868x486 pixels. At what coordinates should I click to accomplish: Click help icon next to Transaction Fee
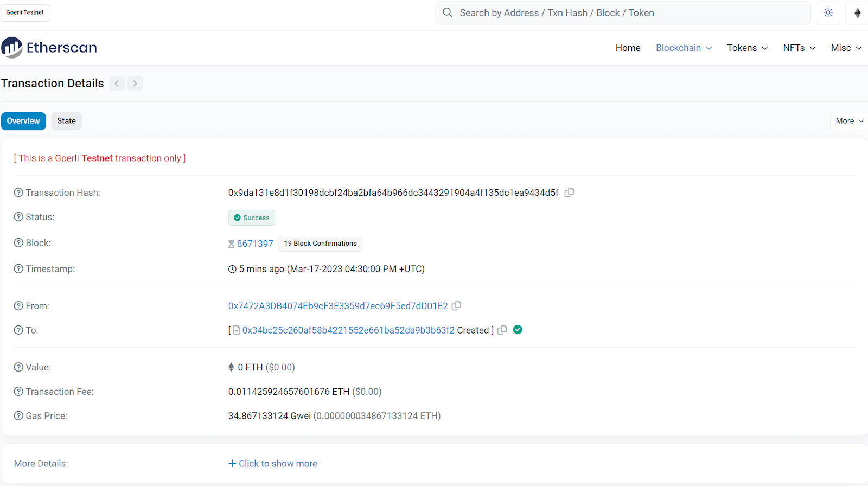pyautogui.click(x=18, y=392)
